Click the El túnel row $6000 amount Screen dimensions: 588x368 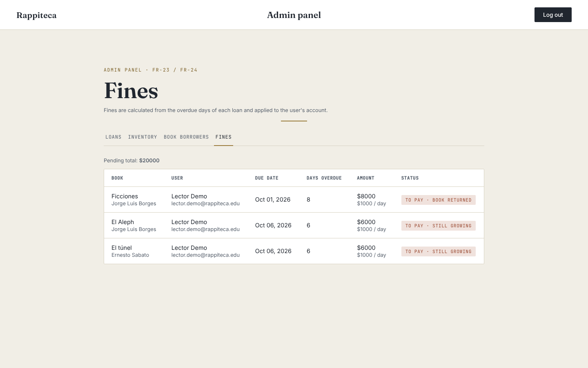click(366, 248)
